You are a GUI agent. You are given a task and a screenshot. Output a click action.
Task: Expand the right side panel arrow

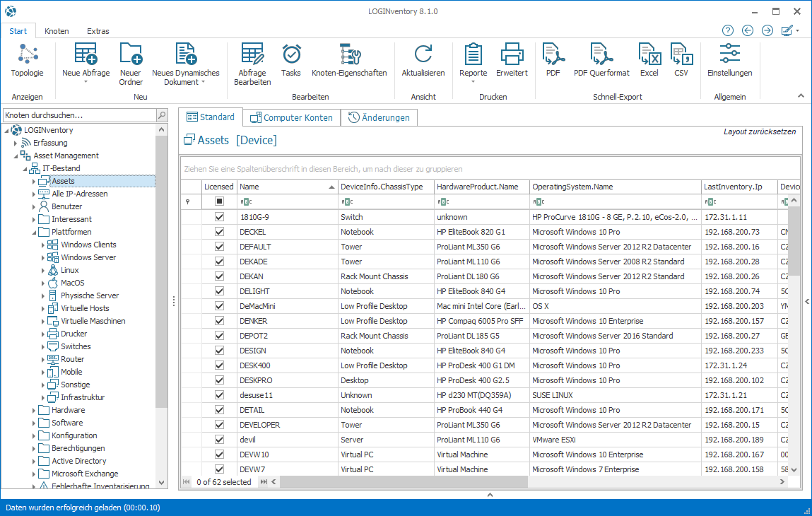(x=807, y=302)
